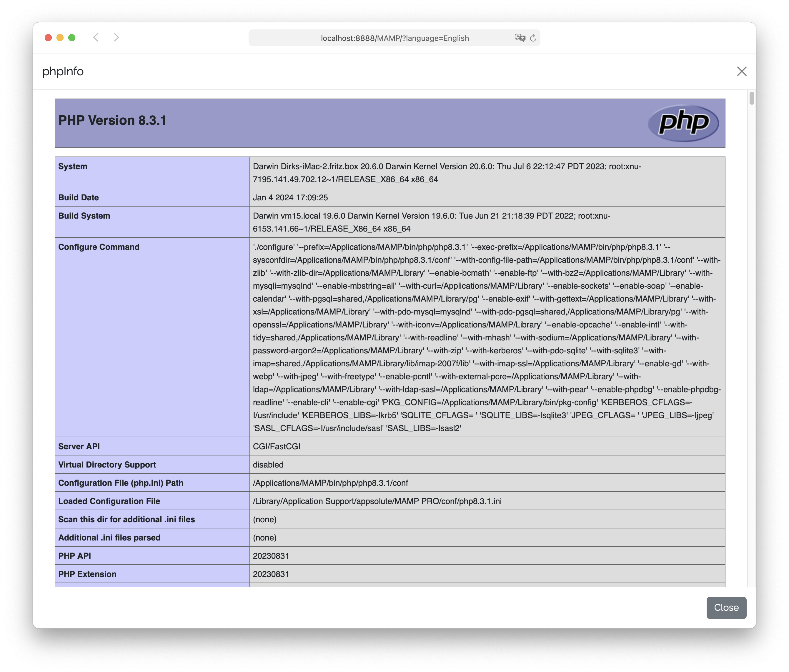Click Scan this dir for additional .ini files

tap(126, 519)
